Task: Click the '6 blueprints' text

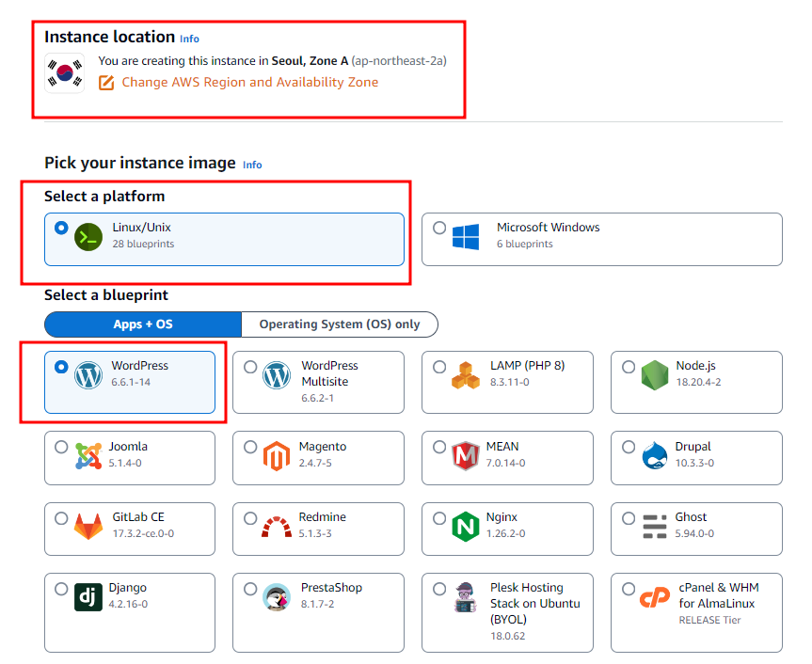Action: tap(525, 244)
